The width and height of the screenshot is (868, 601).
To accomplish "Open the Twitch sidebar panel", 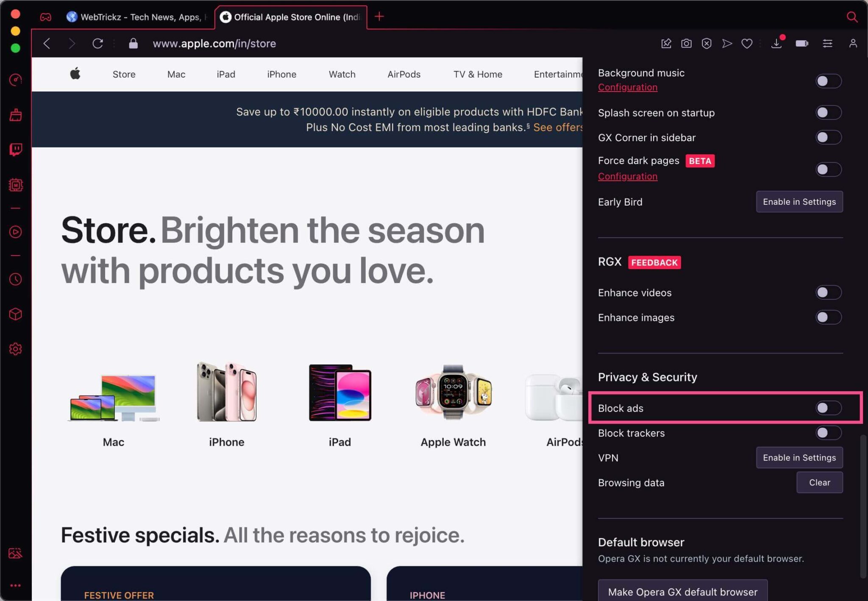I will [x=16, y=149].
